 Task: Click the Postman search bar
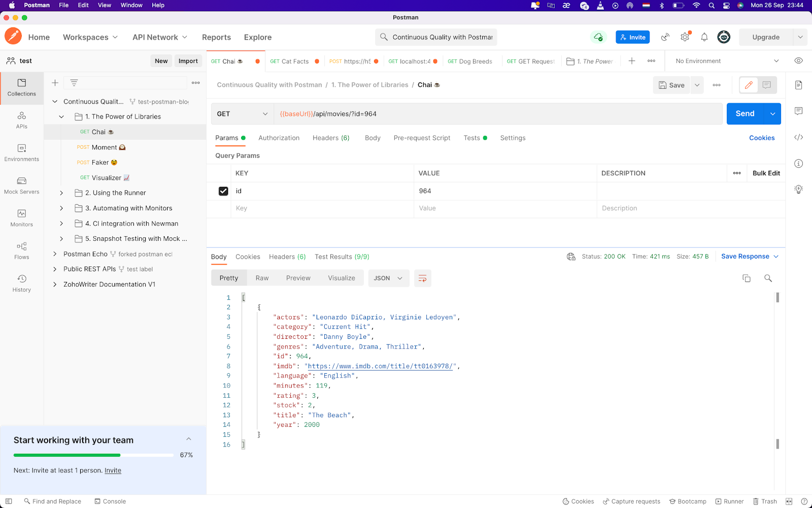coord(436,37)
